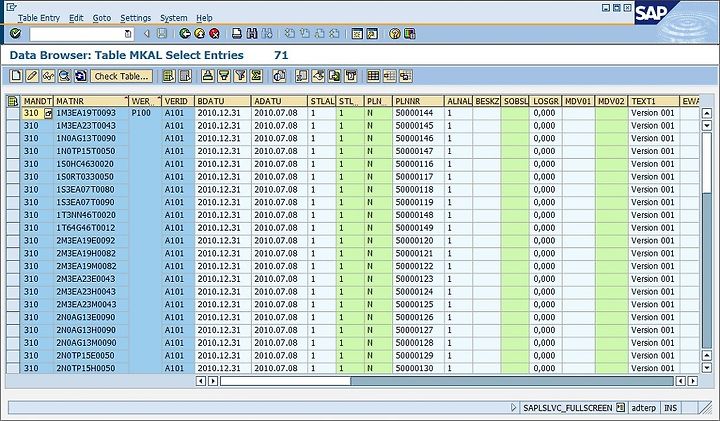The width and height of the screenshot is (720, 421).
Task: Click the top vertical scroll up arrow
Action: pos(707,113)
